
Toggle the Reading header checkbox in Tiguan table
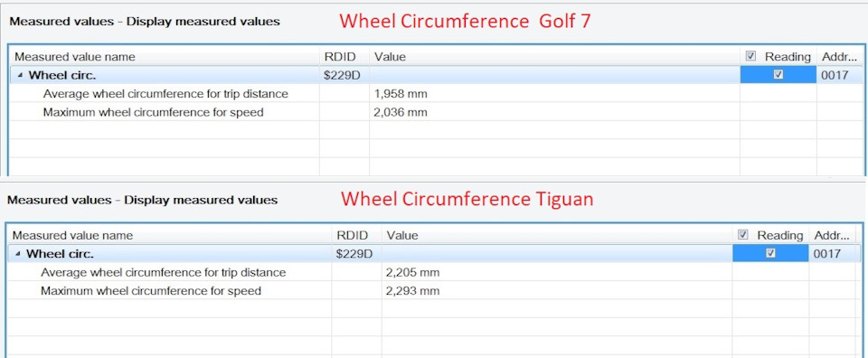pyautogui.click(x=743, y=235)
